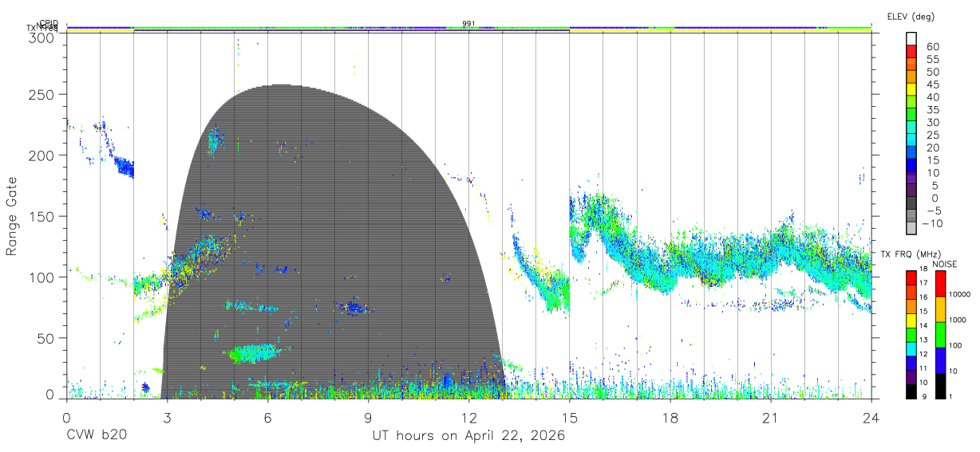Click the '12' tick on UT hours axis

point(469,418)
